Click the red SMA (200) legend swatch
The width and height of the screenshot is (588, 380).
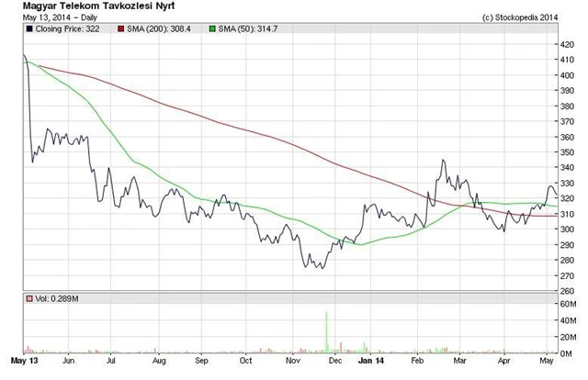click(120, 28)
